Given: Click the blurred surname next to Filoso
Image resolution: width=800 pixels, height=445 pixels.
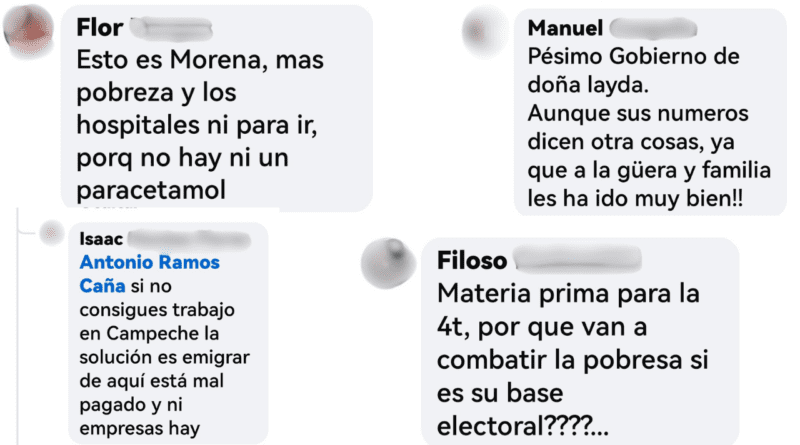Looking at the screenshot, I should tap(578, 260).
